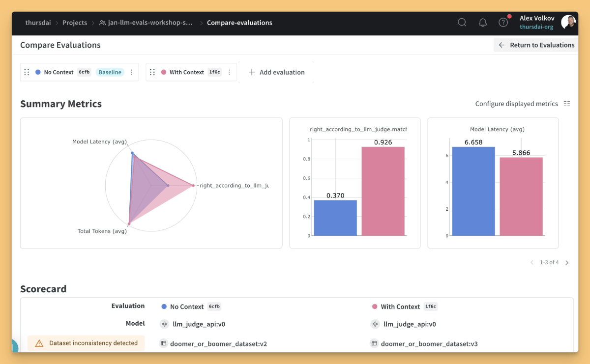
Task: Click model icon for With Context llm_judge_api:v0
Action: [375, 324]
